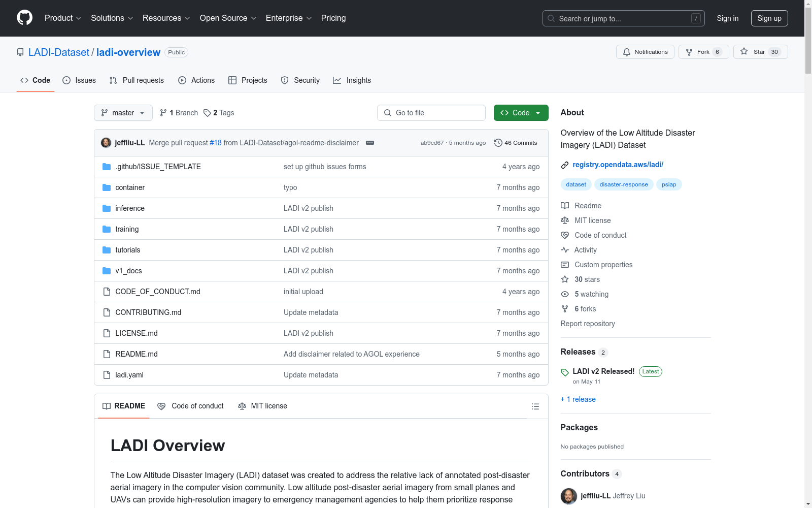Click the folder icon for container
Screen dimensions: 812x508
click(x=107, y=187)
